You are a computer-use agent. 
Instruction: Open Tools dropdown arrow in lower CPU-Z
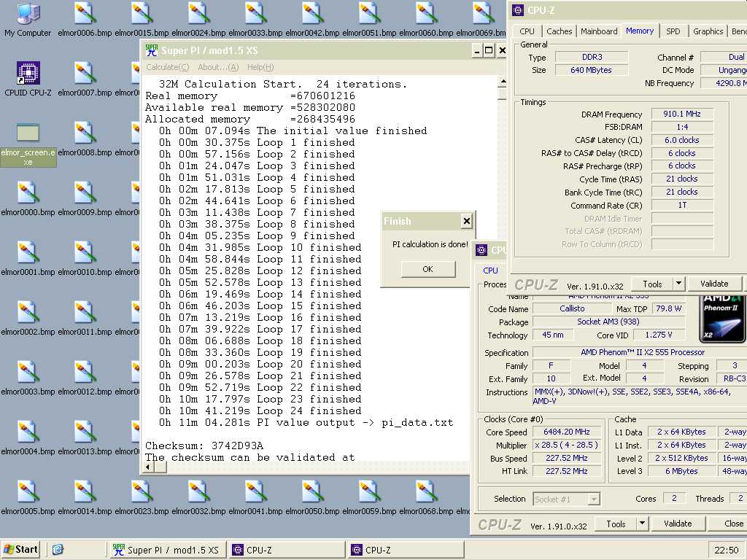pyautogui.click(x=642, y=524)
